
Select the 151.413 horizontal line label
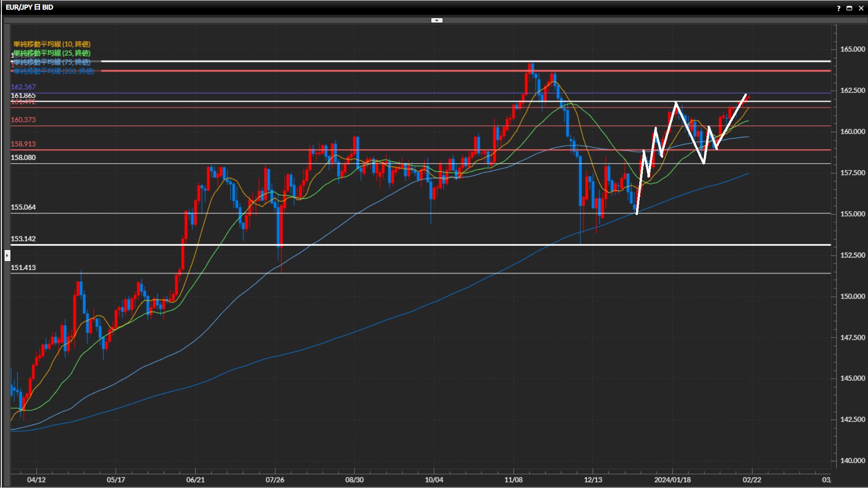click(x=23, y=267)
